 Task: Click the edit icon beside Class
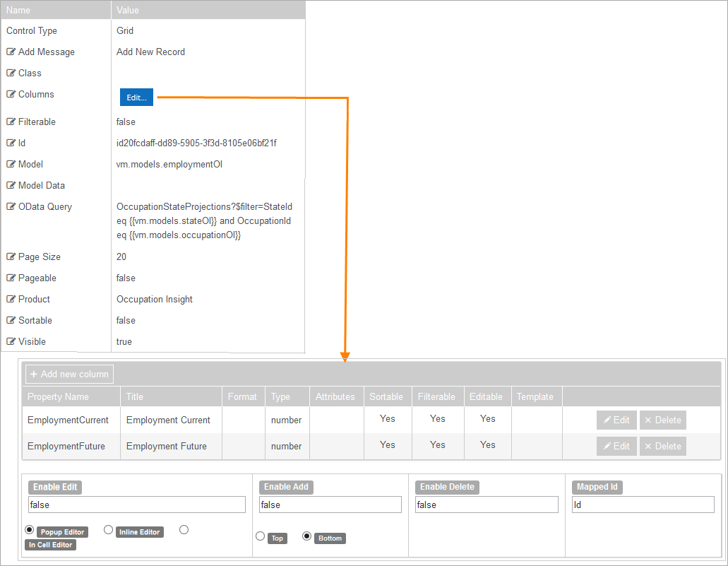[x=11, y=73]
